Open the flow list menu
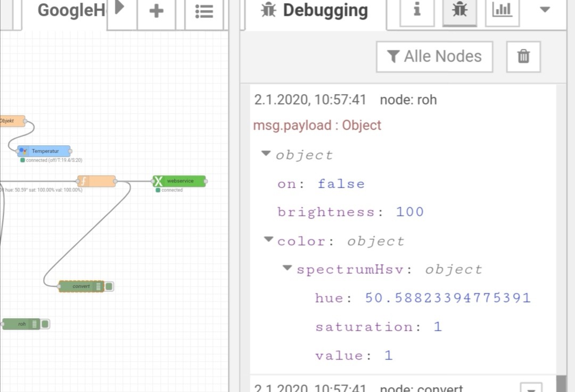This screenshot has width=575, height=392. [204, 12]
